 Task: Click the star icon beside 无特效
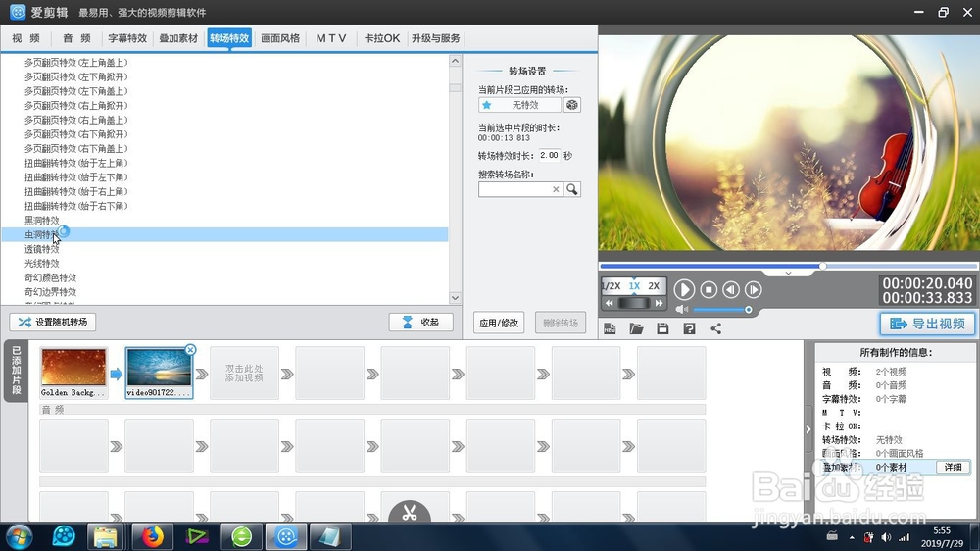(487, 105)
